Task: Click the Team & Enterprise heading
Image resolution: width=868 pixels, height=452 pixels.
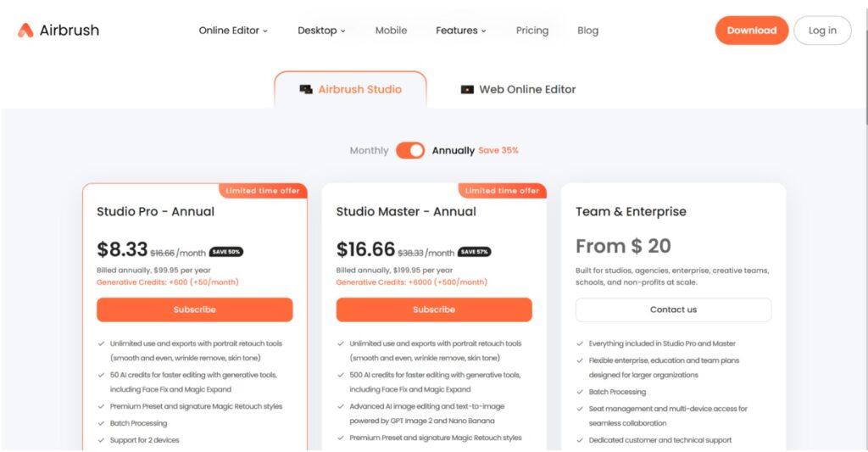Action: [x=631, y=212]
